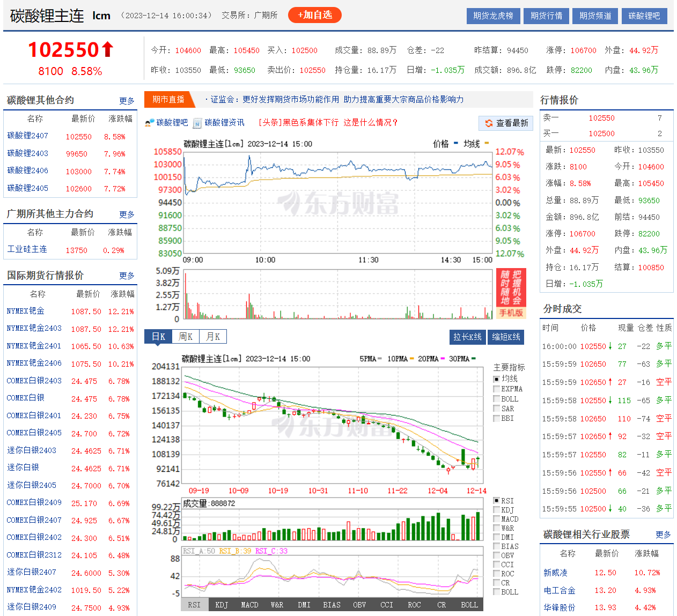Check the MACD sub-indicator checkbox
Image resolution: width=677 pixels, height=616 pixels.
496,519
